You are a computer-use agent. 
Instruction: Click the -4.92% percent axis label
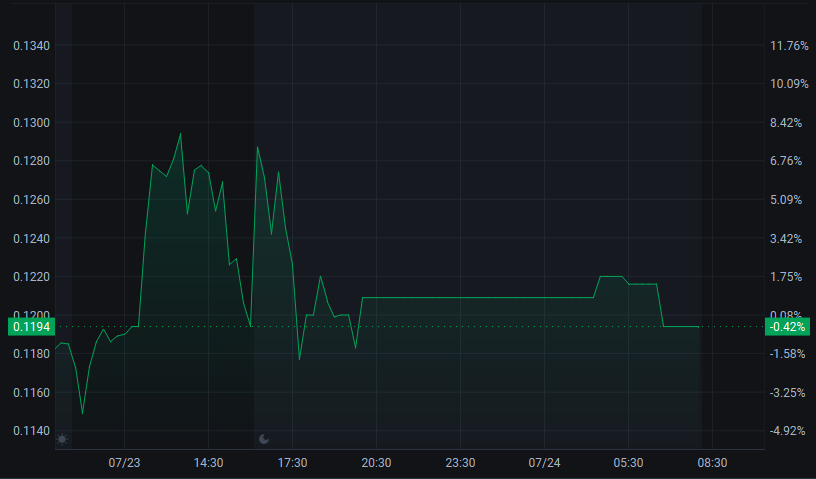coord(787,431)
